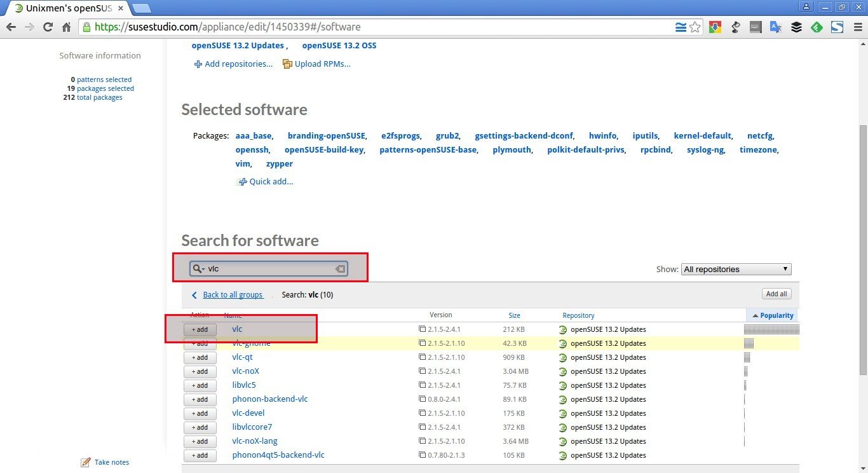868x473 pixels.
Task: Open Upload RPMs link
Action: pos(316,64)
